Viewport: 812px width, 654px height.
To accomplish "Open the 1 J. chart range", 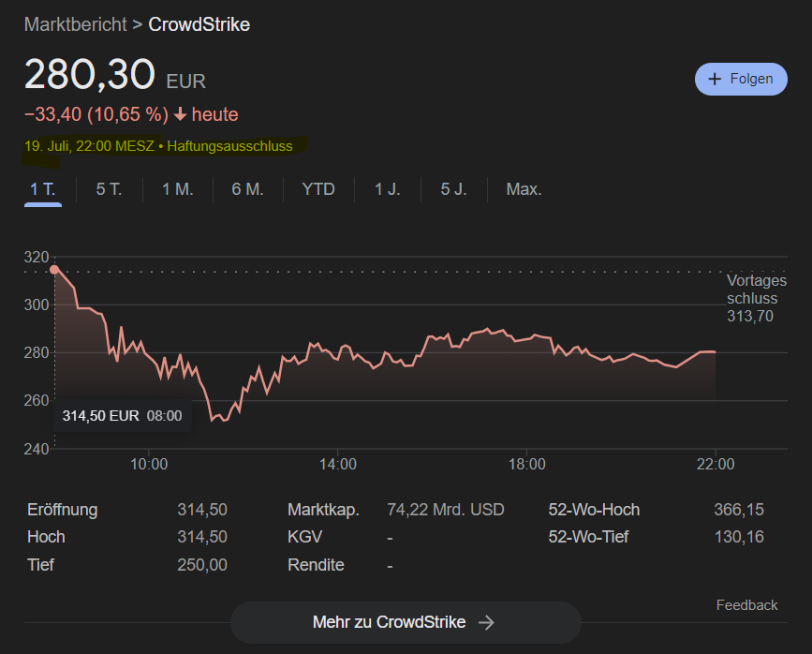I will pos(387,189).
